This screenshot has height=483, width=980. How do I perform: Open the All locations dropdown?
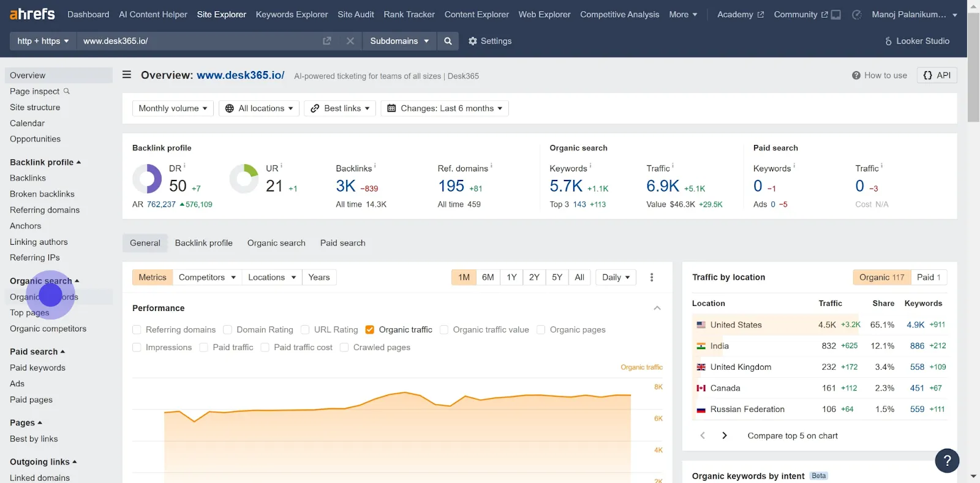[x=258, y=108]
